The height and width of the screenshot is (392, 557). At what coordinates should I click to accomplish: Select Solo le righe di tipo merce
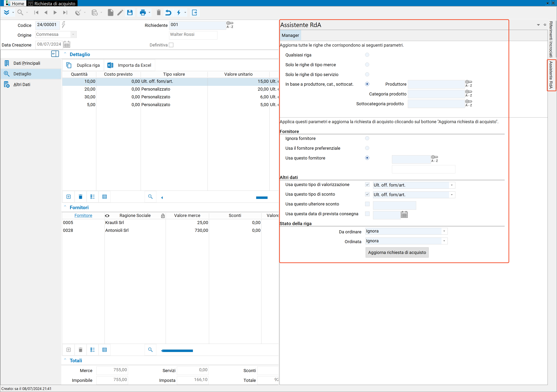click(367, 65)
